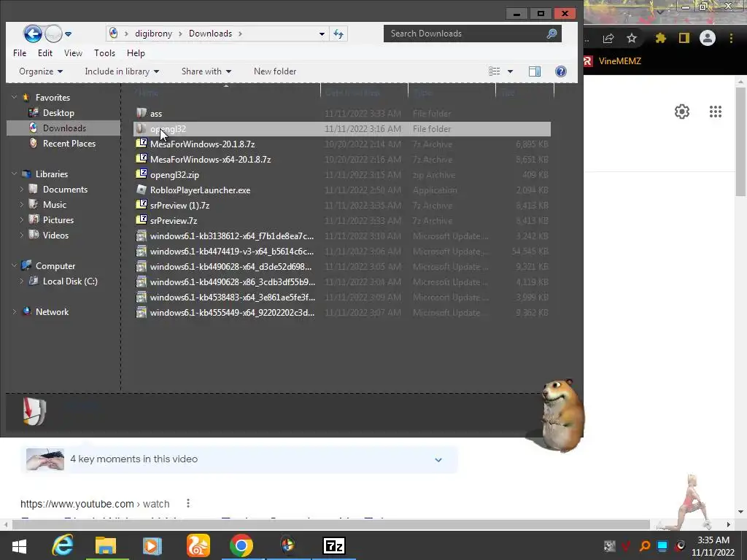Expand the Network node
Screen dimensions: 747x560
(x=15, y=312)
